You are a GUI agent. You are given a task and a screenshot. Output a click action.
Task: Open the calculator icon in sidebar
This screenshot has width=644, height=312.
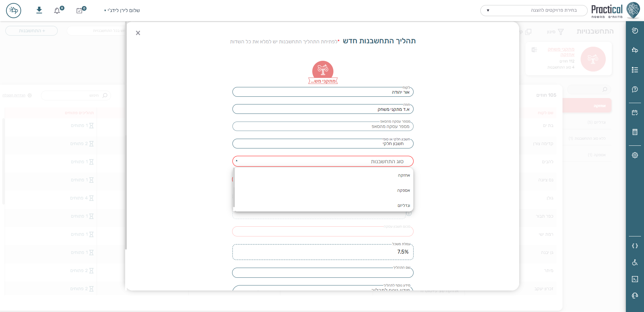click(635, 132)
